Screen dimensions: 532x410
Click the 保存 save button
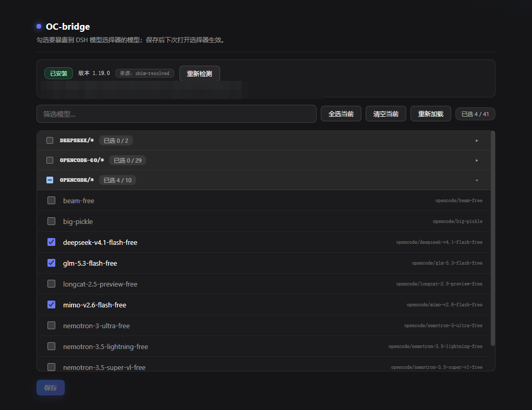[51, 388]
